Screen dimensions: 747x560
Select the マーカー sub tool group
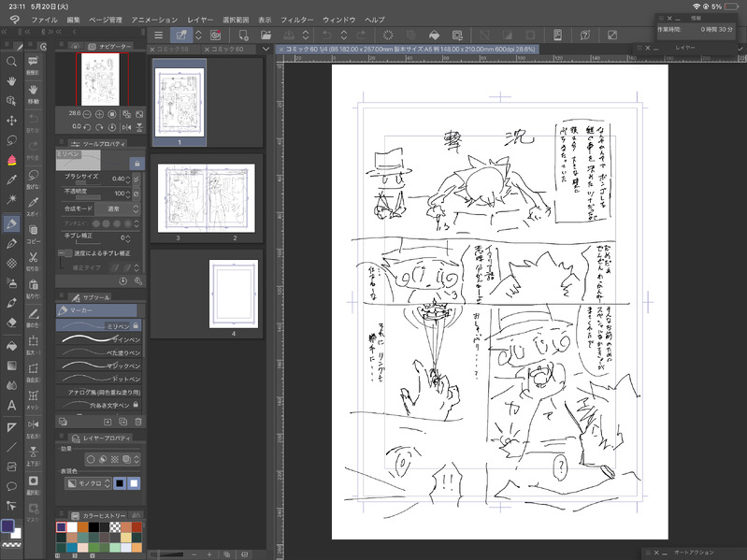[x=96, y=310]
